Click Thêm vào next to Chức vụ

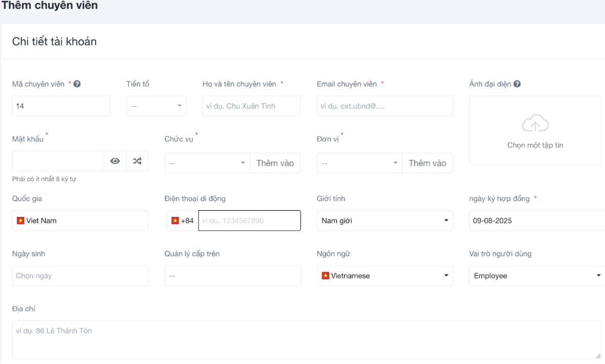[x=275, y=164]
